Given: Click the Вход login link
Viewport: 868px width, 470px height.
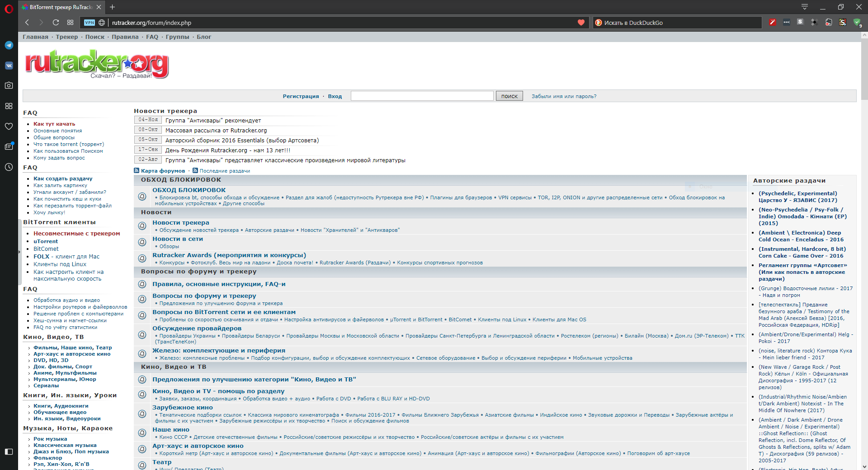Looking at the screenshot, I should tap(335, 96).
